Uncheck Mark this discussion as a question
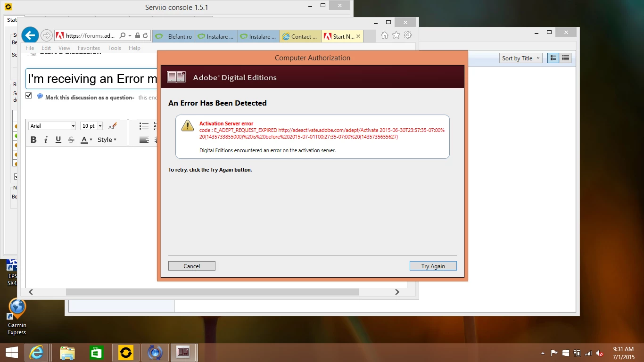Screen dimensions: 644x362 click(x=29, y=96)
